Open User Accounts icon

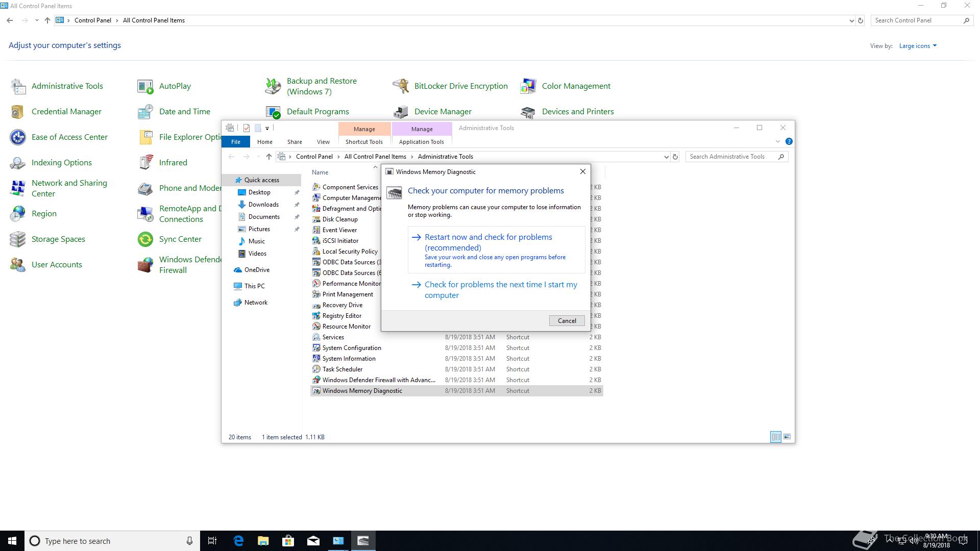[x=18, y=265]
